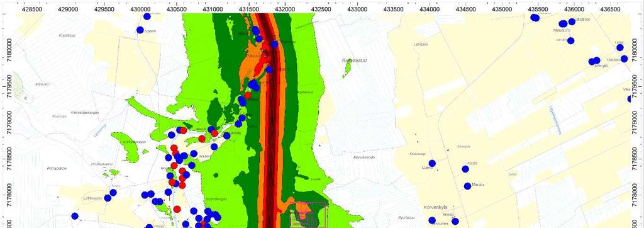Viewport: 644px width, 228px height.
Task: Select the blue marker touching the right map edge
Action: click(x=630, y=99)
